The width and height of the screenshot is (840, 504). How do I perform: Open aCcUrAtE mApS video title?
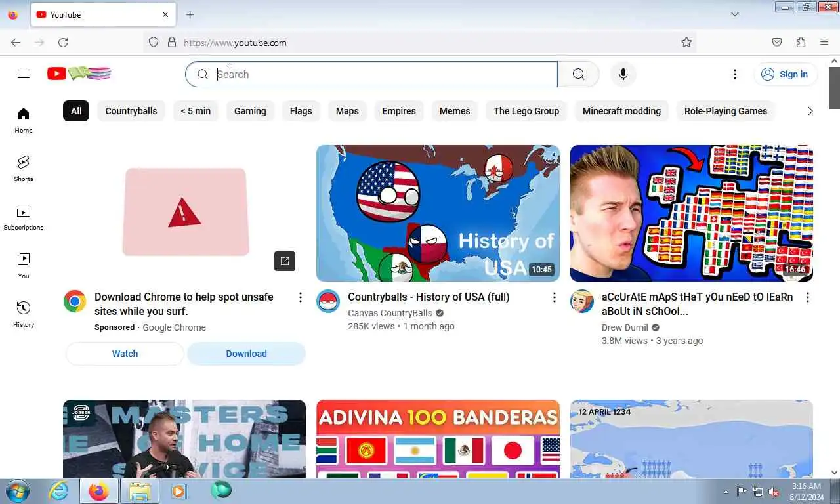tap(697, 304)
